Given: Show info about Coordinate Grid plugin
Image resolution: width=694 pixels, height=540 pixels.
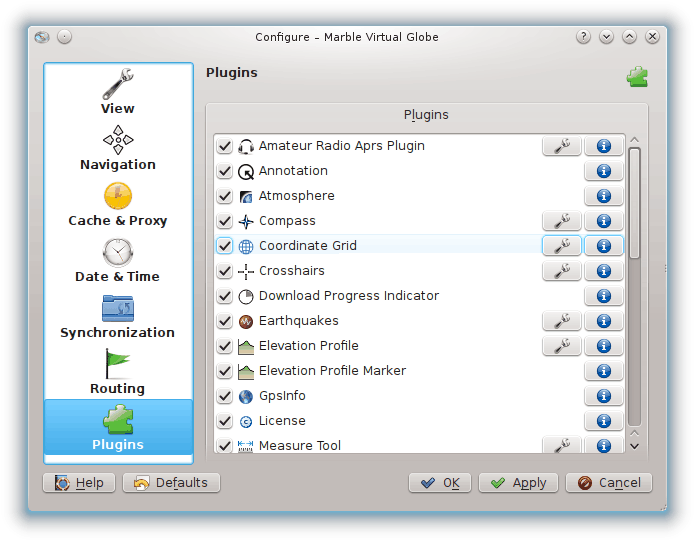Looking at the screenshot, I should [604, 246].
